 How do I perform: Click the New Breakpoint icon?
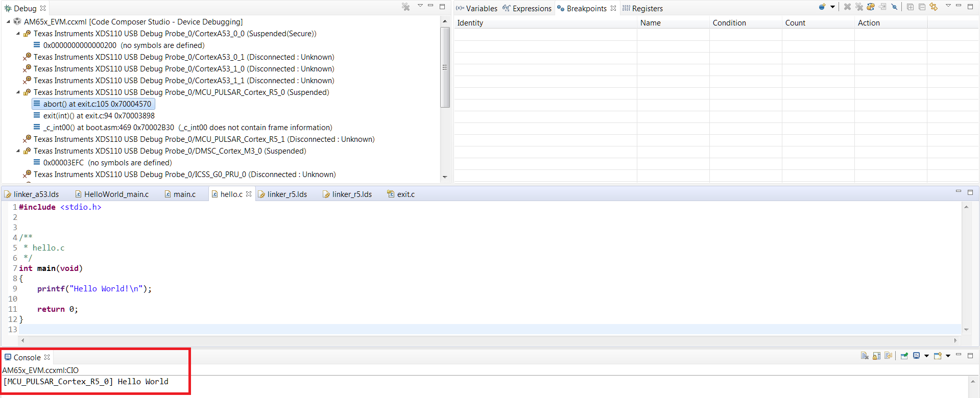point(822,7)
